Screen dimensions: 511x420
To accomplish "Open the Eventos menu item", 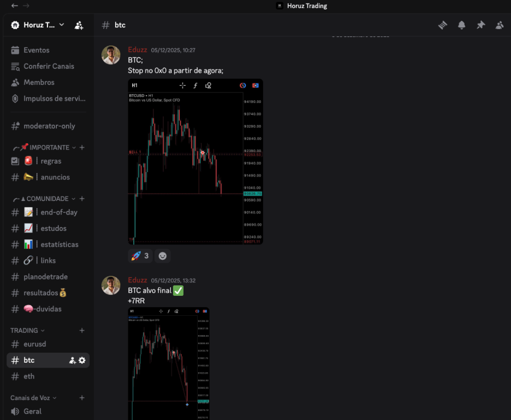I will (x=36, y=50).
